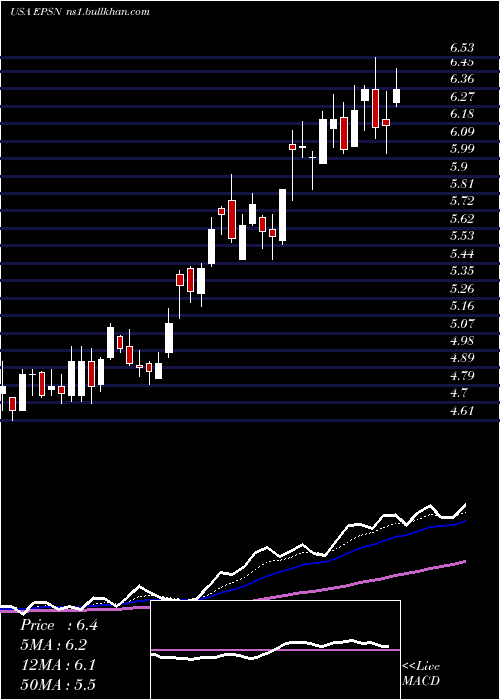
Task: Click the 5.9 price axis label
Action: (x=458, y=167)
